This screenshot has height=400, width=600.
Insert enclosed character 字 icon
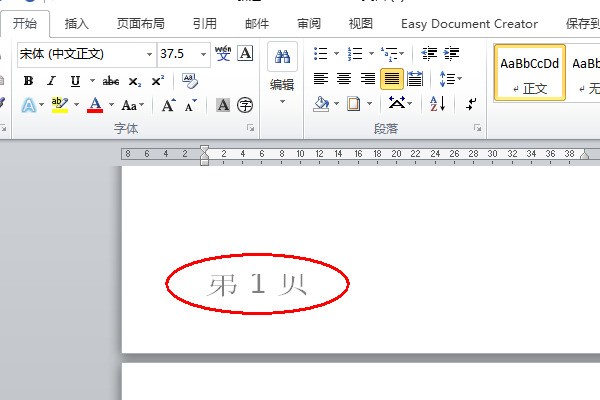(x=245, y=104)
